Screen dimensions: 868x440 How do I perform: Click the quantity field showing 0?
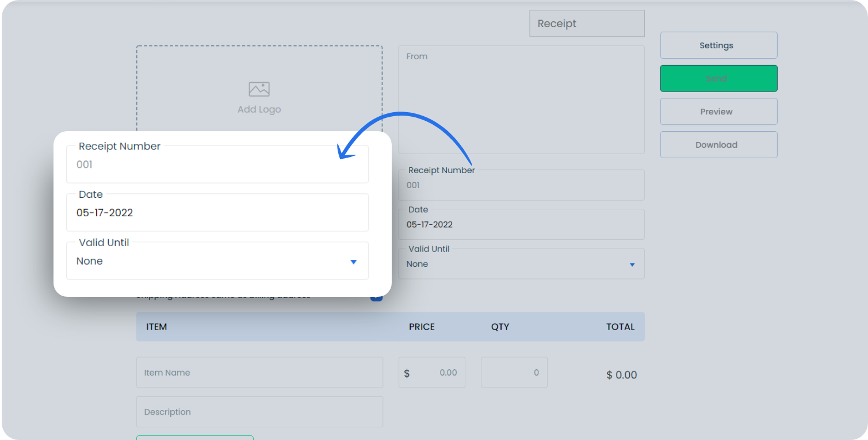pyautogui.click(x=514, y=372)
